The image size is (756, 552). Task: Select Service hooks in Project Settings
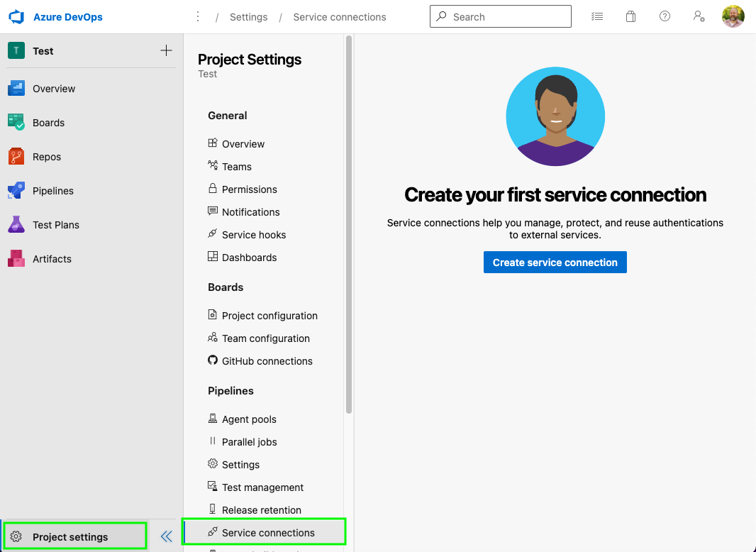point(253,235)
